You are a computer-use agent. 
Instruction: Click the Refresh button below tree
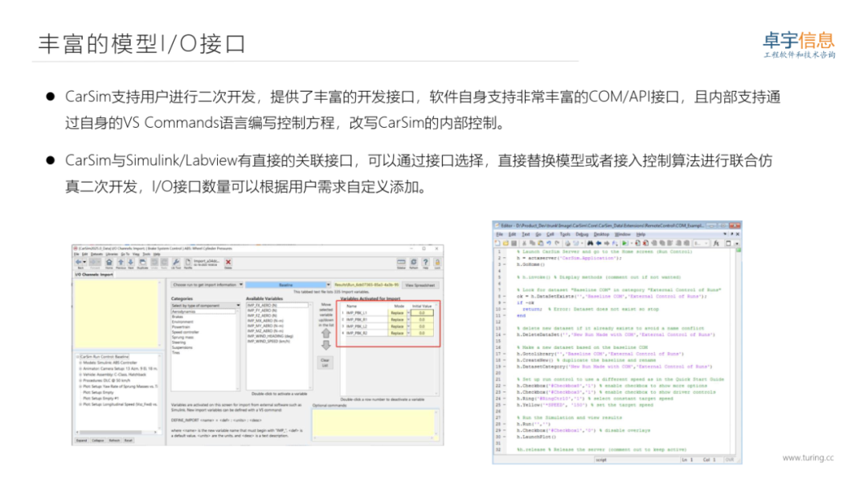click(x=115, y=441)
